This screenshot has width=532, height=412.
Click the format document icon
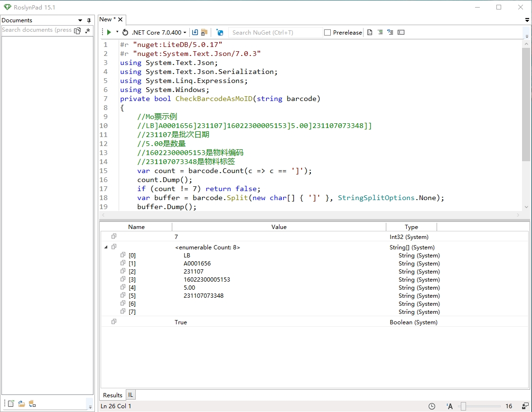(370, 32)
